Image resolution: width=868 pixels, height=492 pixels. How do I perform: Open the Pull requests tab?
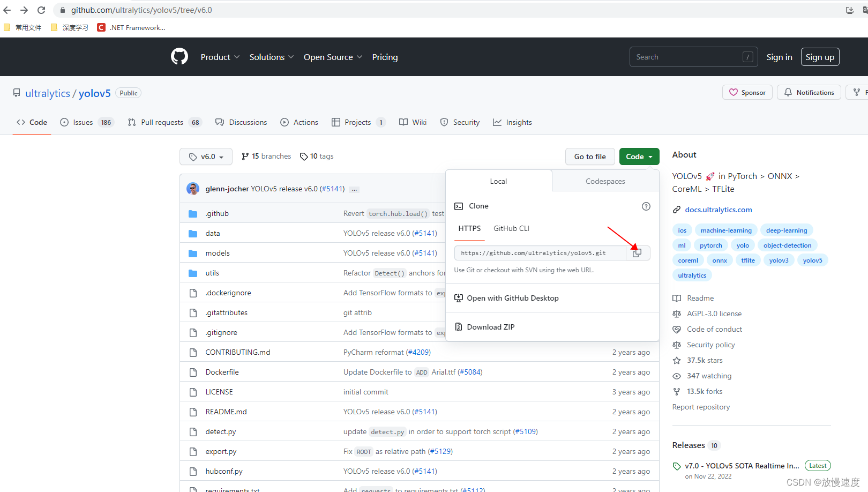pos(165,122)
